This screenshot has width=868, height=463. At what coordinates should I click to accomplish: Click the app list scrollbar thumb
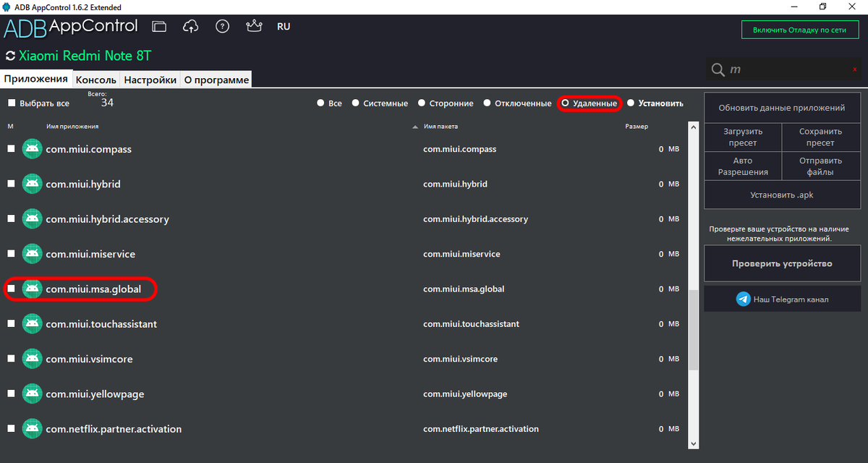[694, 329]
